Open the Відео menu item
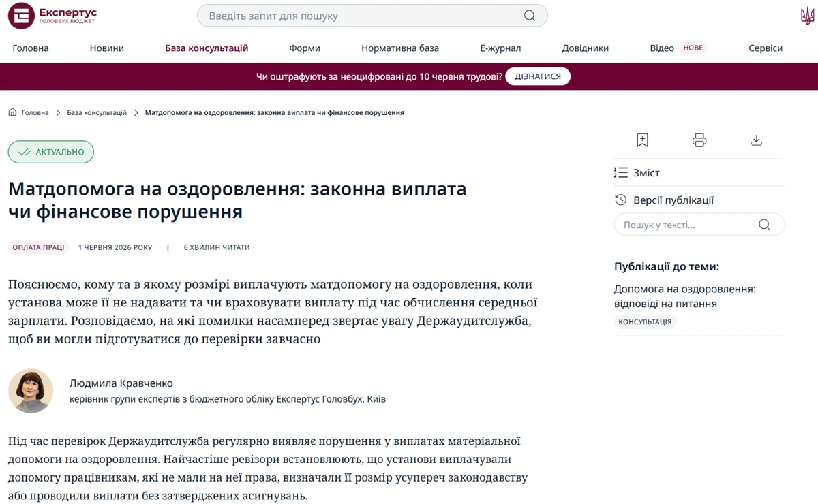 [662, 48]
